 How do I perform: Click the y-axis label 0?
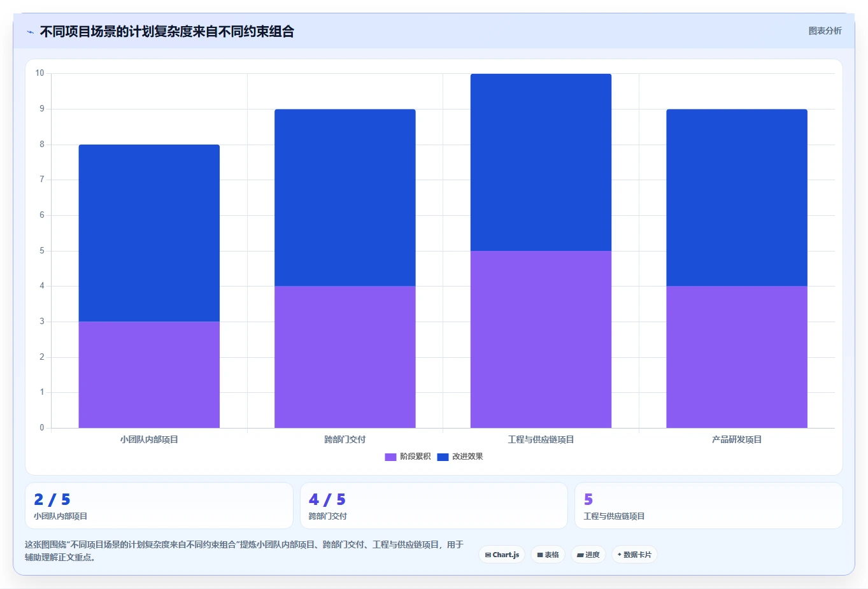(42, 428)
